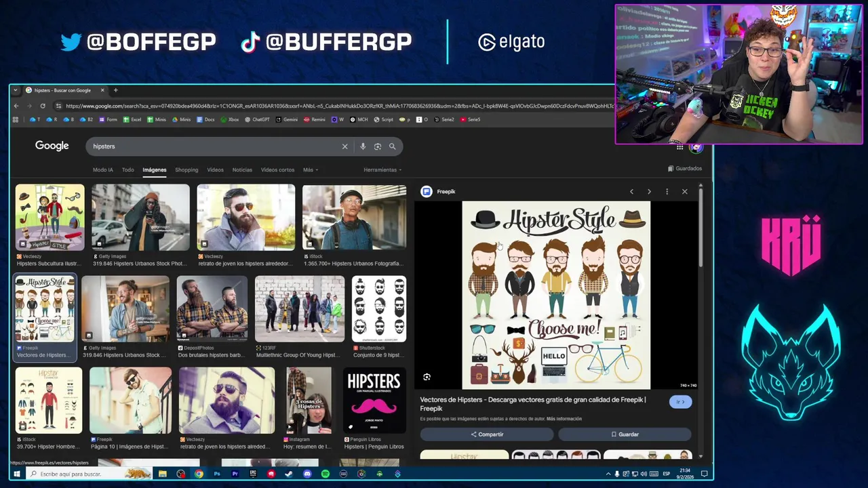Click the Ir button to visit Freepik
This screenshot has width=868, height=488.
pyautogui.click(x=680, y=402)
